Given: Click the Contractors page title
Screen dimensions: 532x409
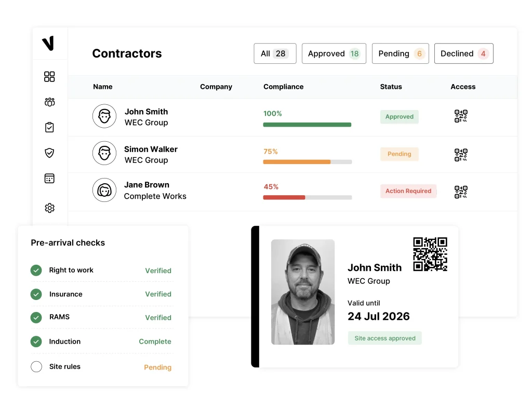Looking at the screenshot, I should coord(127,53).
